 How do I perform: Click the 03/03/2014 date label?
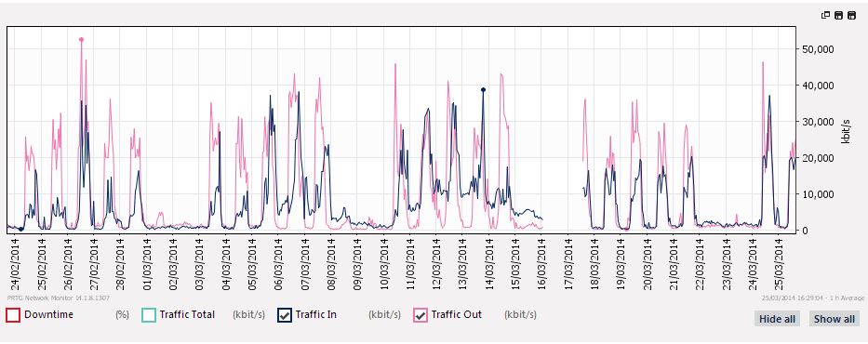[x=200, y=263]
